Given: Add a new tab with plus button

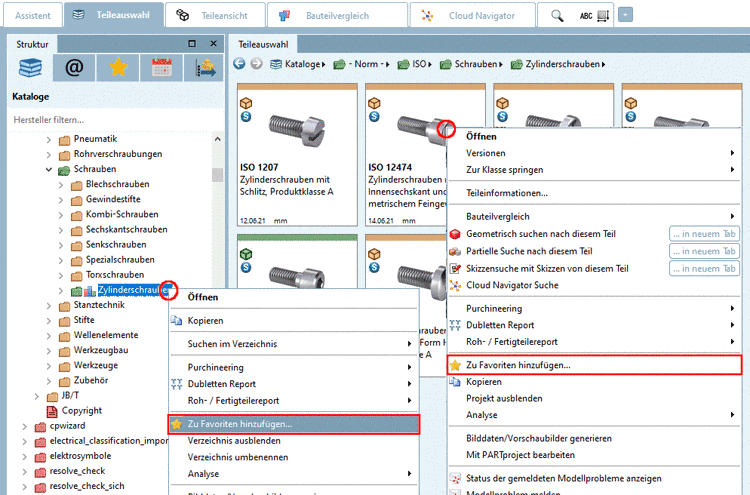Looking at the screenshot, I should (625, 15).
